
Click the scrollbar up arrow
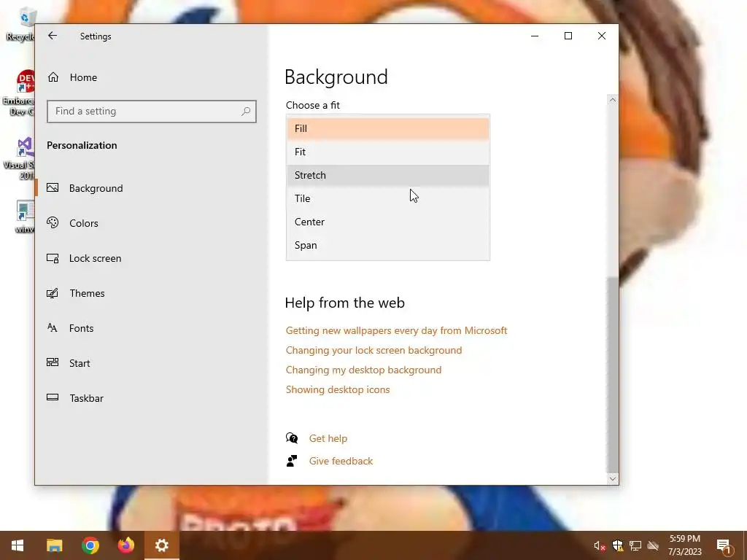click(613, 100)
